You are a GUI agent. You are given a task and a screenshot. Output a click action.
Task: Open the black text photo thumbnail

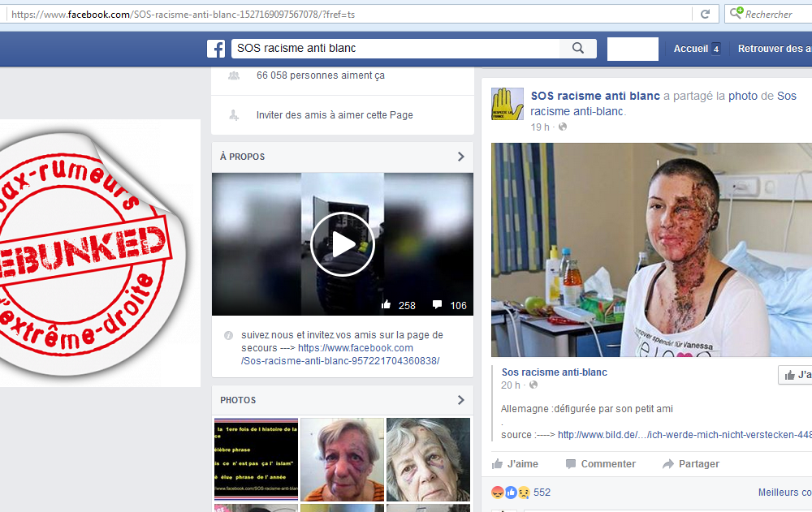(x=257, y=459)
